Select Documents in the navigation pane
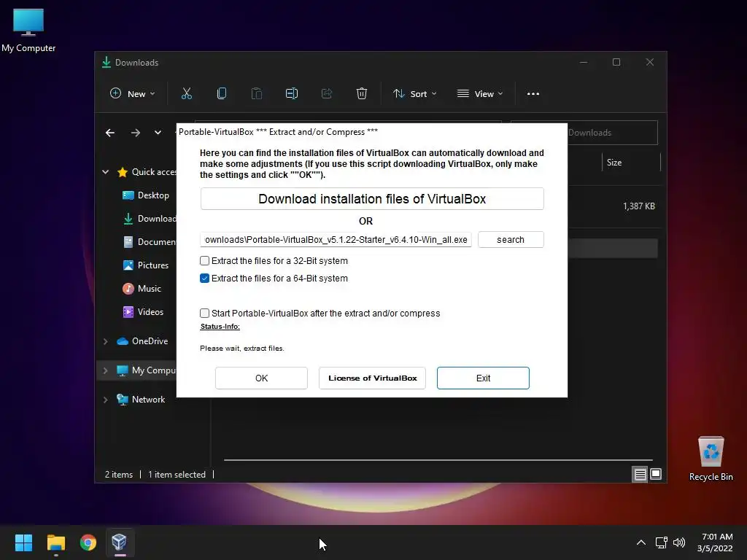This screenshot has width=747, height=560. pos(149,242)
